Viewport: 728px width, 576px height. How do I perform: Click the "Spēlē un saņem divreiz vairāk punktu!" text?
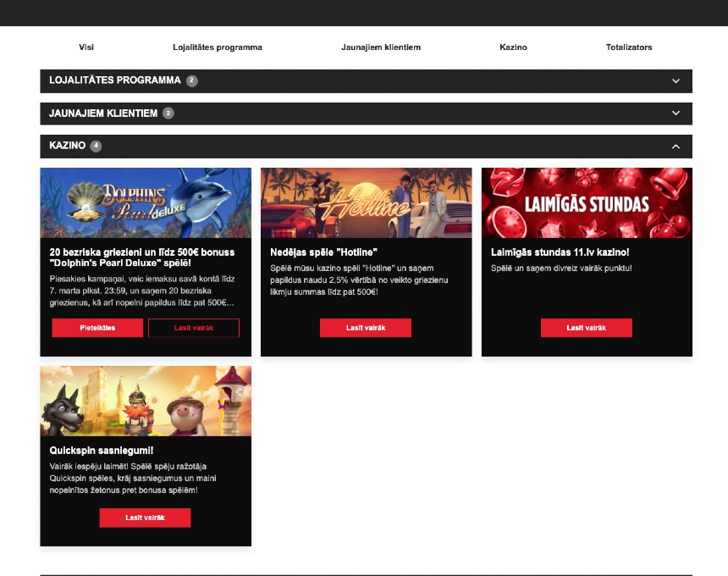(561, 268)
